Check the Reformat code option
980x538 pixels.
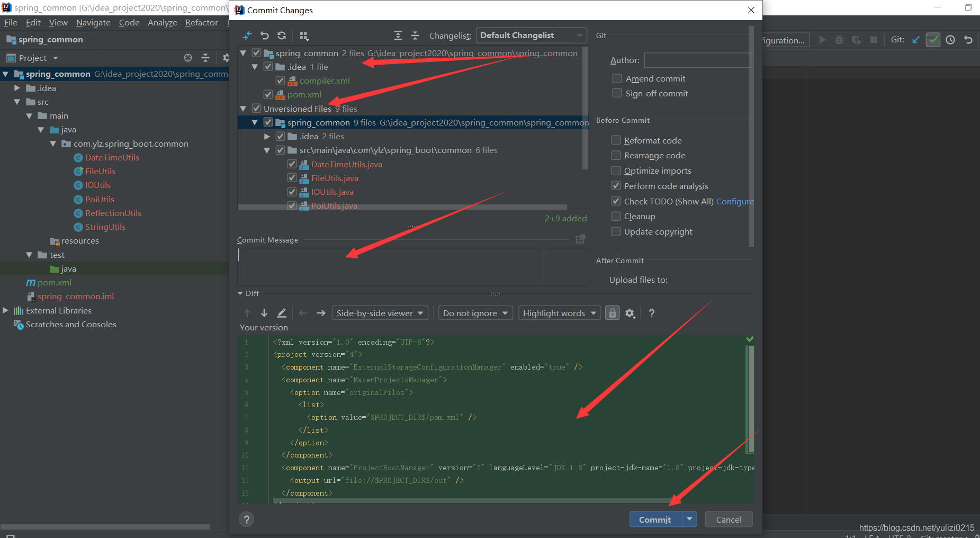[616, 140]
